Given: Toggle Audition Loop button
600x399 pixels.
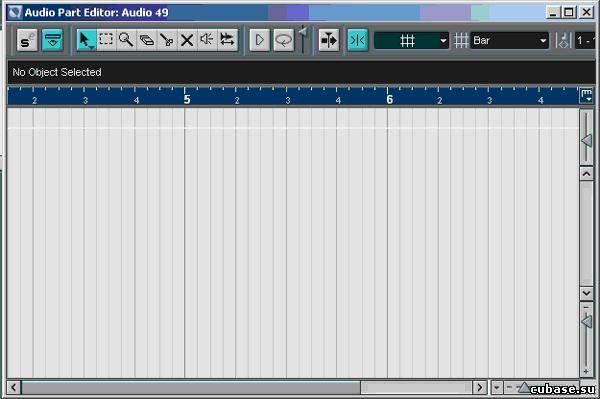Looking at the screenshot, I should (x=284, y=40).
